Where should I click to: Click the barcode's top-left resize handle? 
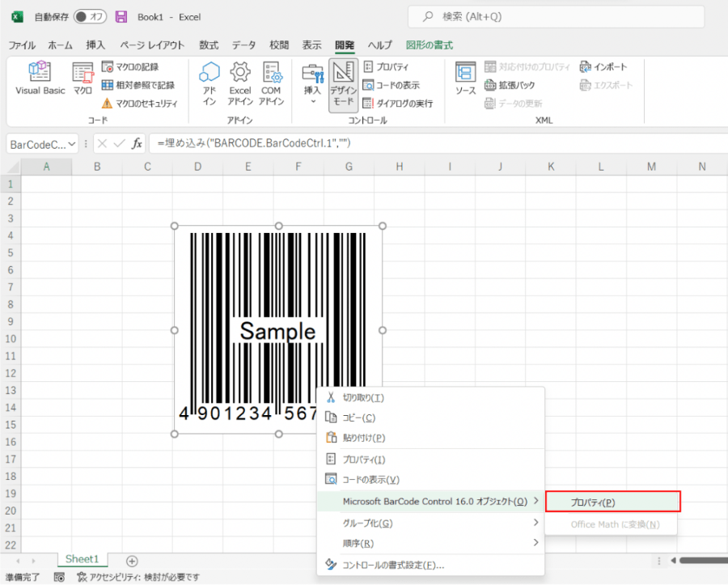tap(175, 226)
